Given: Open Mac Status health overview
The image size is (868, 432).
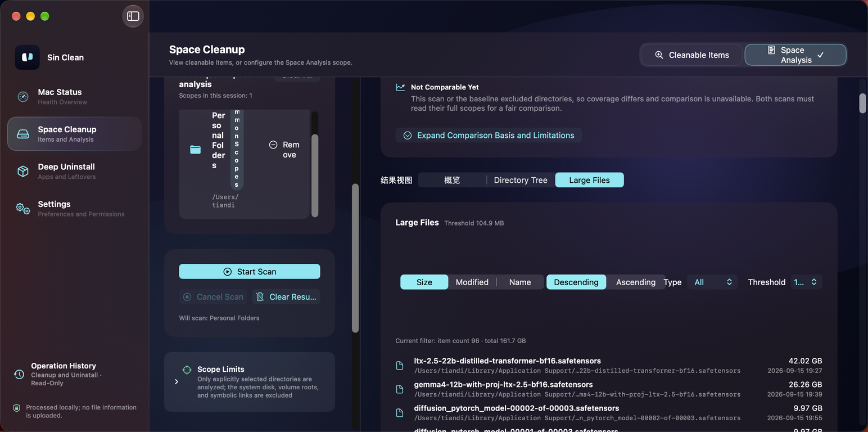Looking at the screenshot, I should point(74,97).
